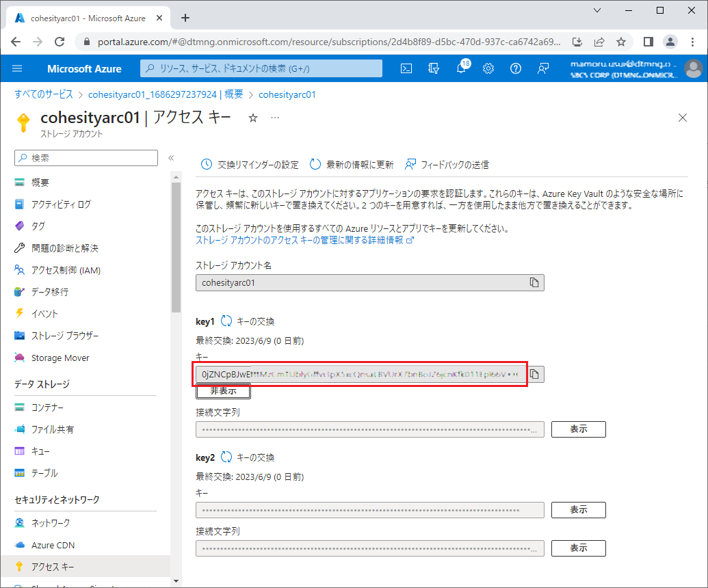Open help question mark icon
Image resolution: width=708 pixels, height=588 pixels.
click(516, 68)
